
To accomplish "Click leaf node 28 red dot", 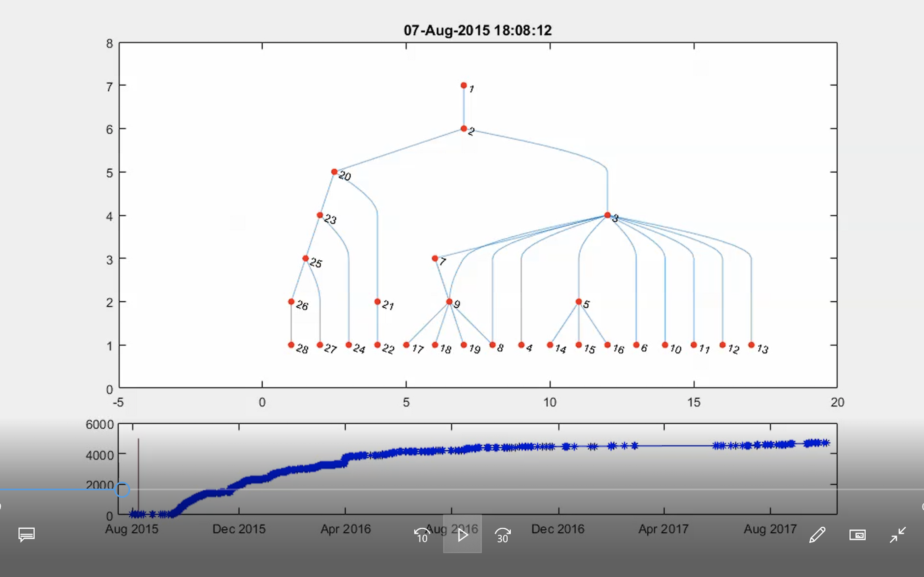I will coord(291,345).
